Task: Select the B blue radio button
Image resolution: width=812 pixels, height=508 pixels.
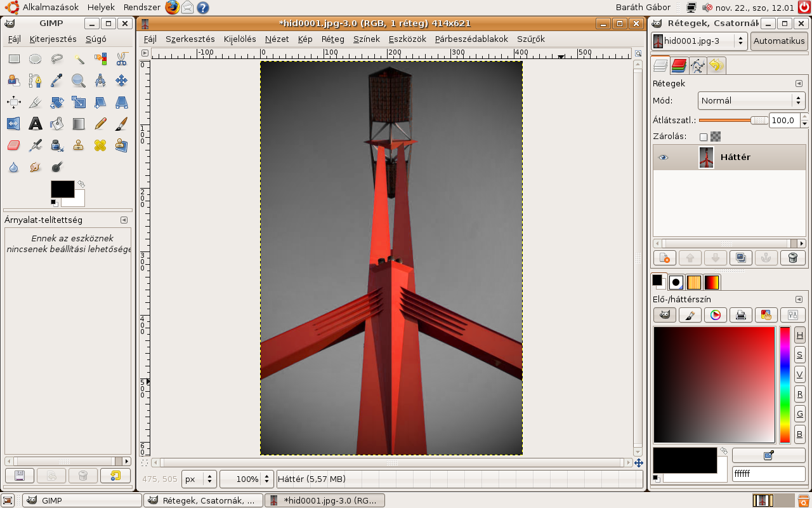Action: 800,435
